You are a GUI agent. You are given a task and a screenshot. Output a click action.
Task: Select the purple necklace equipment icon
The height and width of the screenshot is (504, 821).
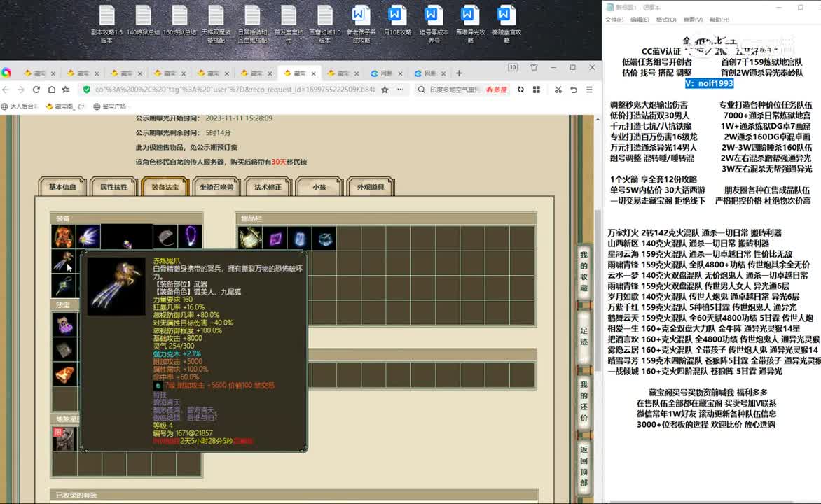tap(190, 237)
